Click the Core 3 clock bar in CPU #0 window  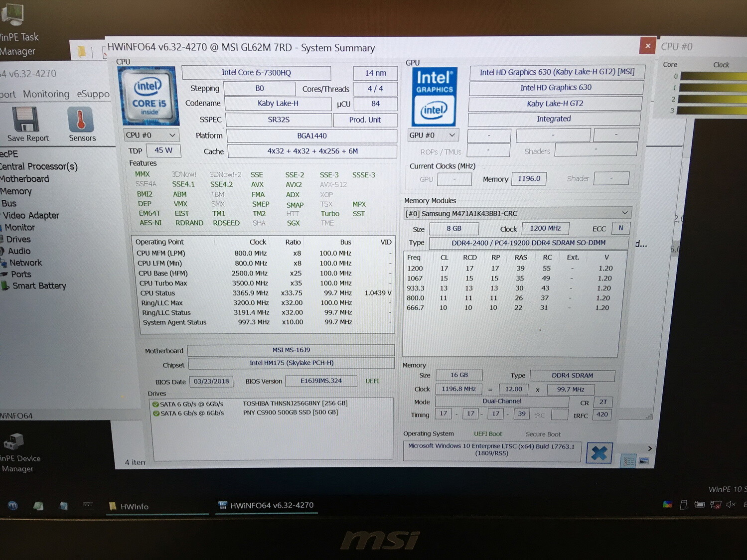tap(712, 111)
